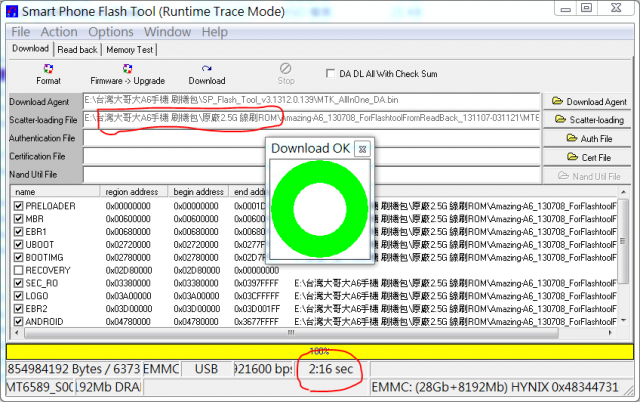
Task: Click the Format toolbar icon
Action: [x=48, y=69]
